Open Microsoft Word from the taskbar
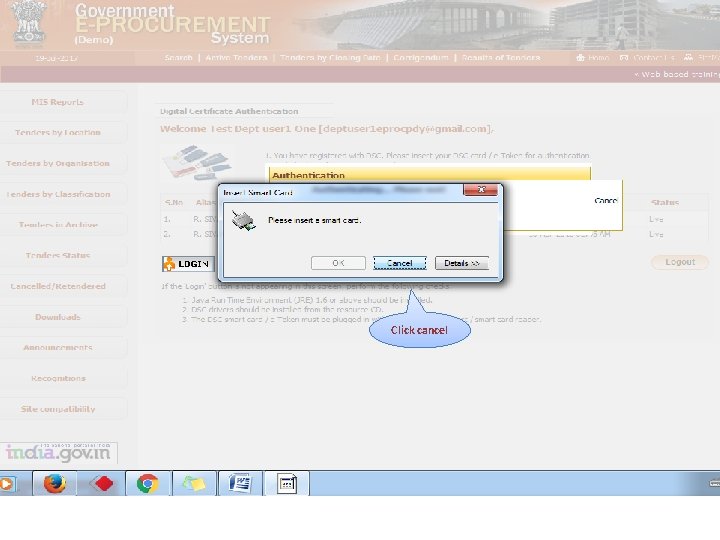The image size is (720, 540). (240, 484)
